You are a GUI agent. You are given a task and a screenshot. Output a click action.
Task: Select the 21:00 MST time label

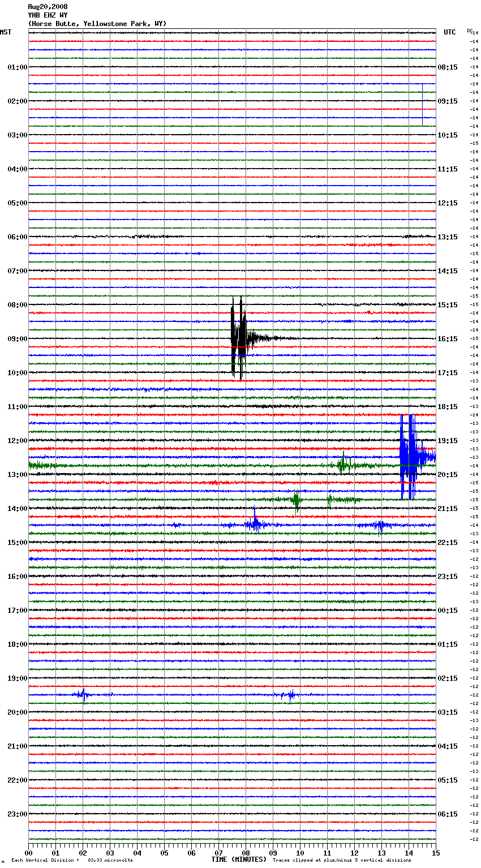[x=17, y=746]
